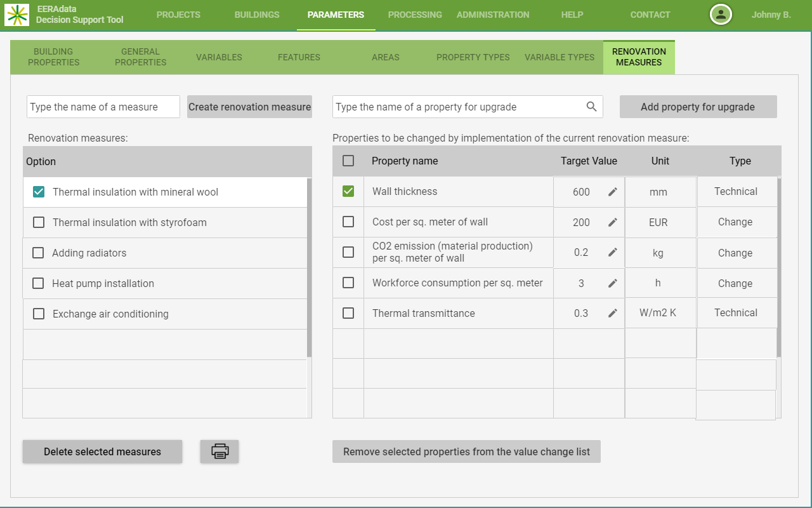
Task: Check the Heat pump installation option
Action: (39, 283)
